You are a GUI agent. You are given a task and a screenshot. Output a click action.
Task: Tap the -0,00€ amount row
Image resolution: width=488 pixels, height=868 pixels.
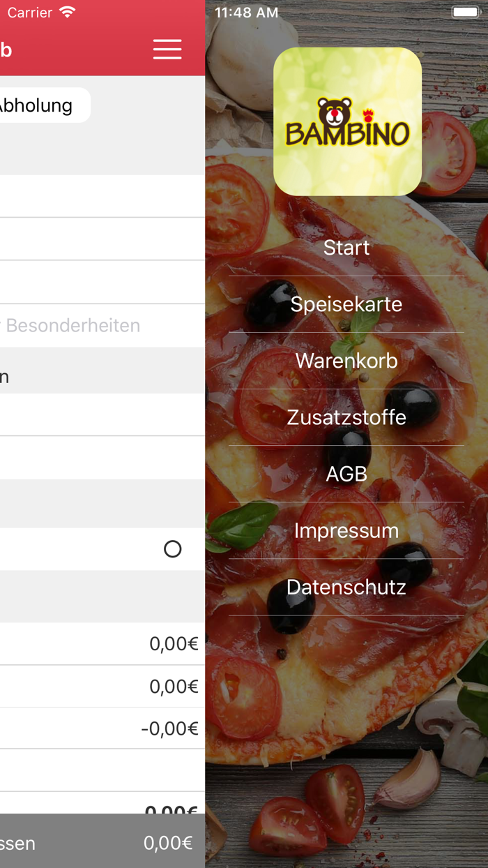102,728
